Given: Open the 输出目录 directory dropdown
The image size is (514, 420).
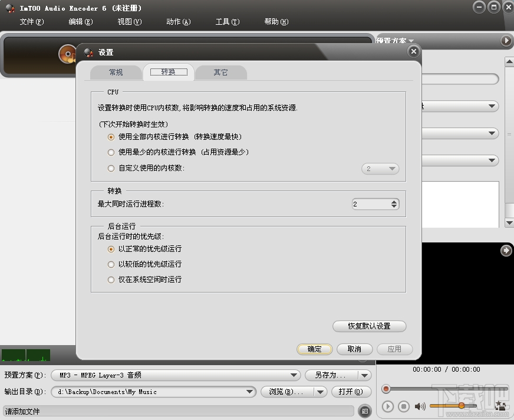Looking at the screenshot, I should point(250,392).
